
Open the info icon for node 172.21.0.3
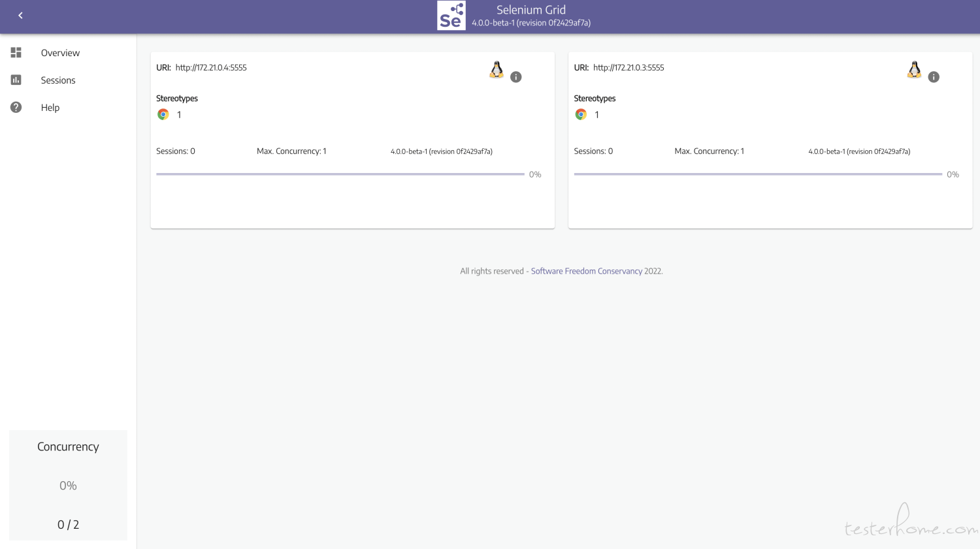coord(934,77)
